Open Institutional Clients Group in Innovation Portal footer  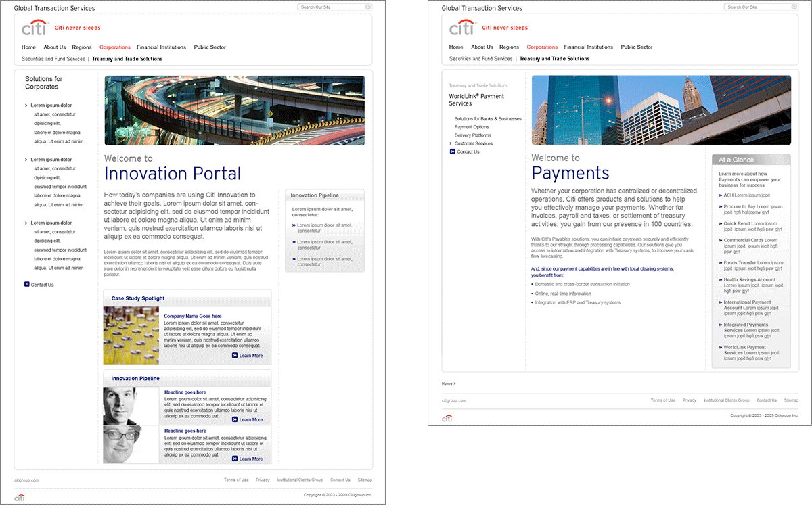(x=300, y=480)
